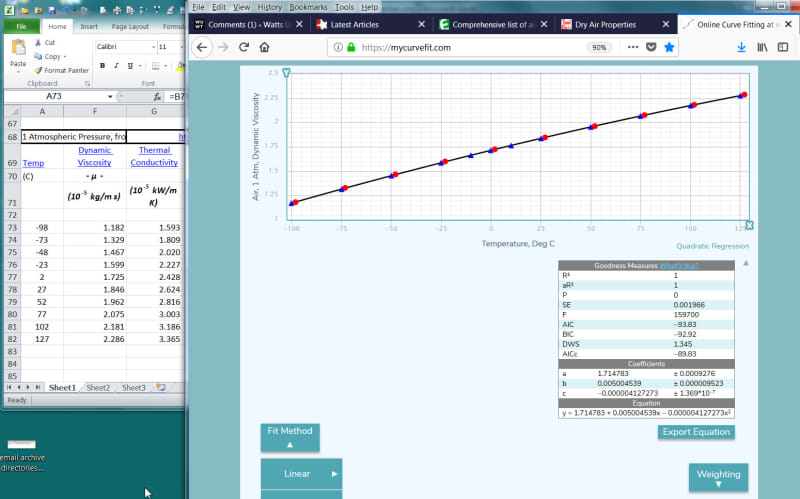This screenshot has width=800, height=499.
Task: Open the Firefox History menu
Action: point(269,7)
